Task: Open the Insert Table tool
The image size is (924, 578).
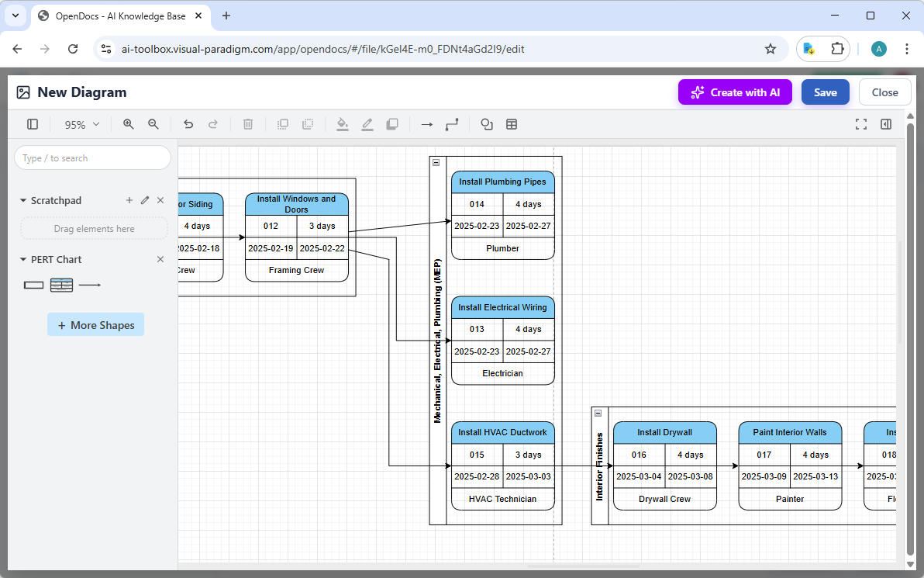Action: point(512,124)
